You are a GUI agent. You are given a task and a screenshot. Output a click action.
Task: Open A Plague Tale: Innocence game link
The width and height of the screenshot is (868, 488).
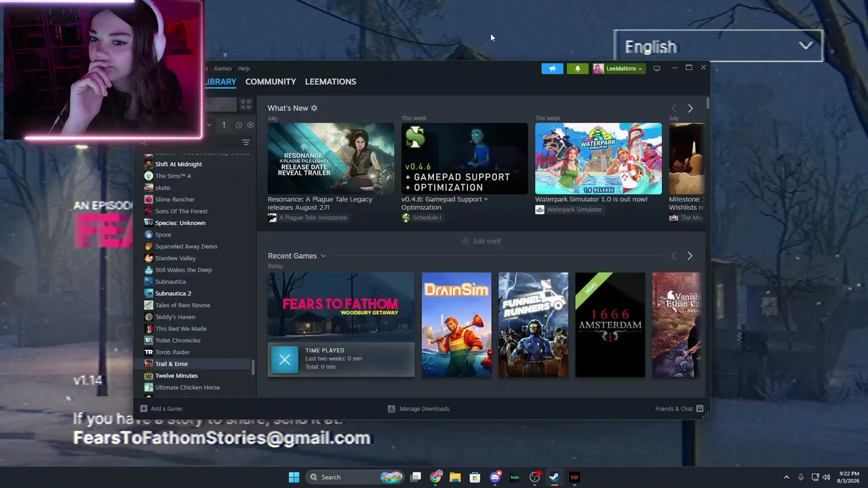[x=313, y=218]
